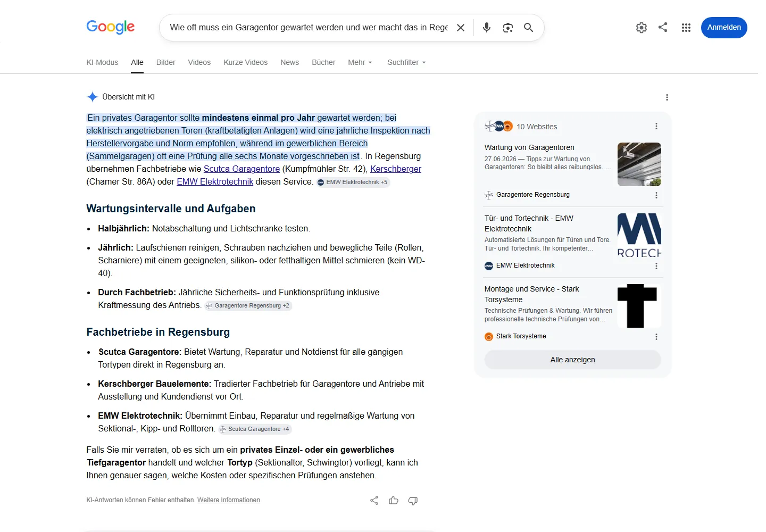The image size is (766, 532).
Task: Open Weitere Informationen link
Action: click(x=229, y=500)
